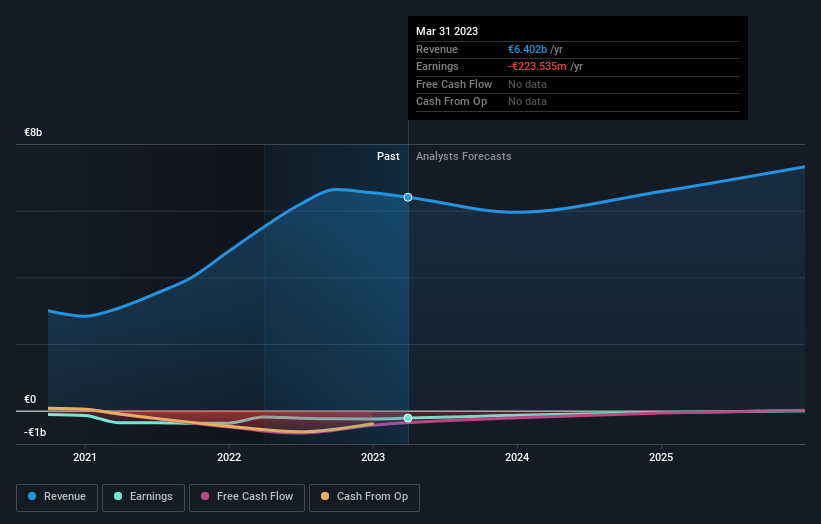Click the orange Cash From Op legend dot
Screen dimensions: 821x524
click(325, 496)
